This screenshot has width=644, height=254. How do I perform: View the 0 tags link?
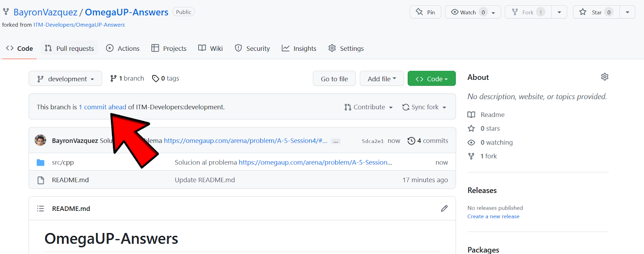pos(166,78)
